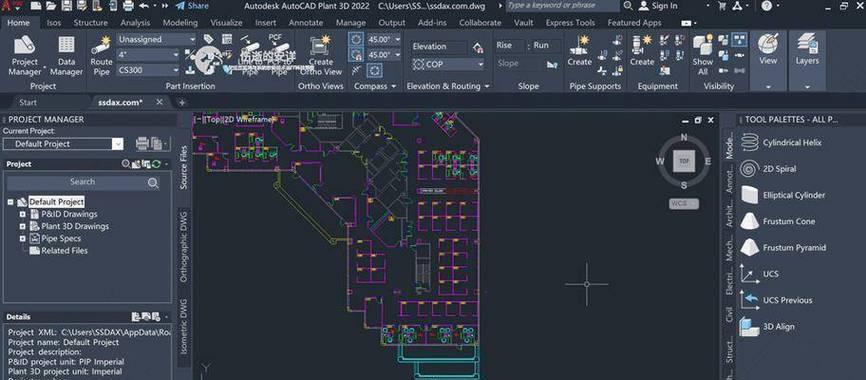Screen dimensions: 866x380
Task: Toggle the TOP face on ViewCube
Action: (x=684, y=161)
